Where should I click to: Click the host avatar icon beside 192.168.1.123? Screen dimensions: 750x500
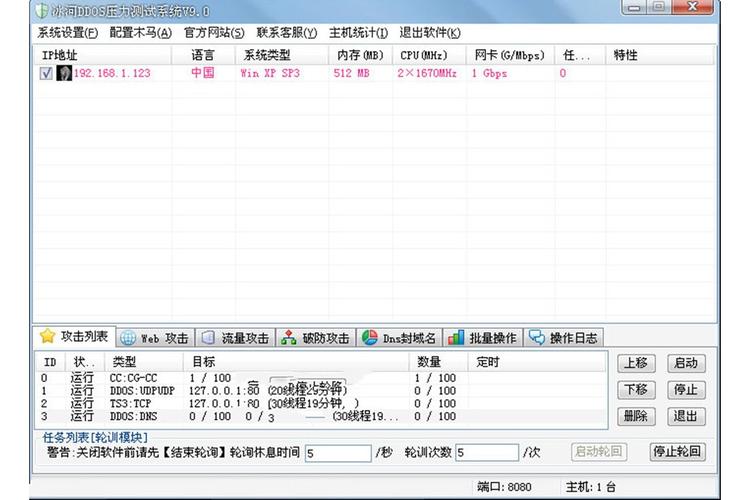click(64, 73)
